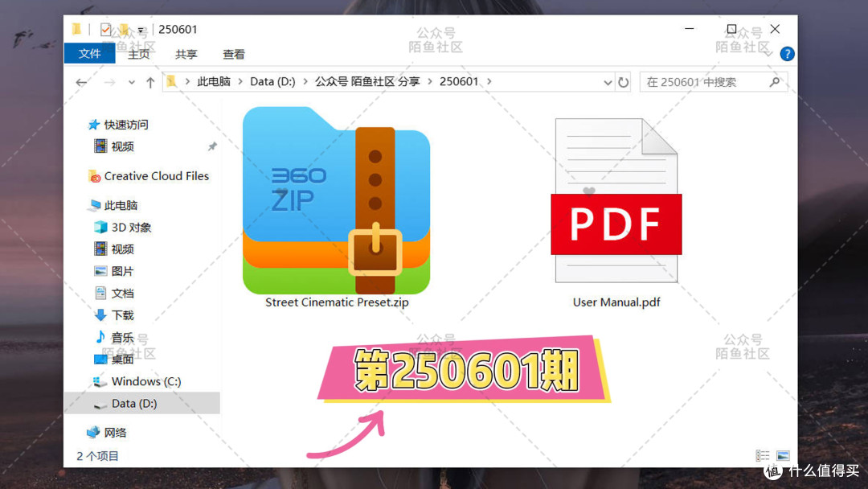Click 公众号 陌鱼社区 分享 breadcrumb

[x=367, y=81]
